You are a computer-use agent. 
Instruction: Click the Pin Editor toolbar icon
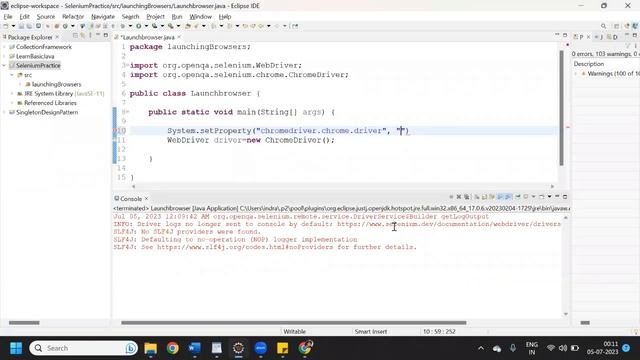pos(295,26)
